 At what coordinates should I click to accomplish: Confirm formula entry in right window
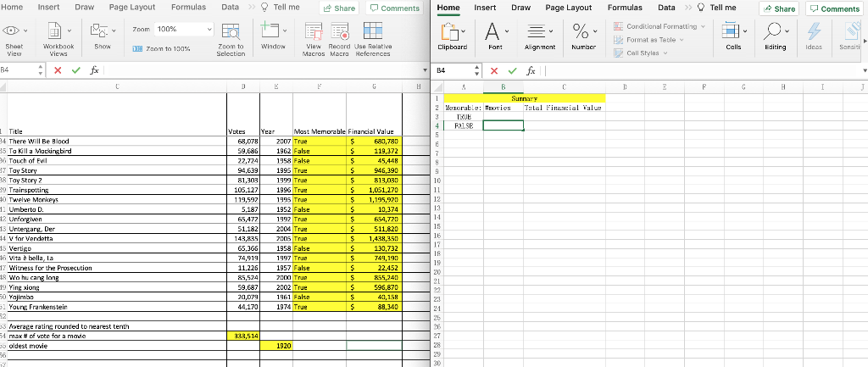[513, 71]
